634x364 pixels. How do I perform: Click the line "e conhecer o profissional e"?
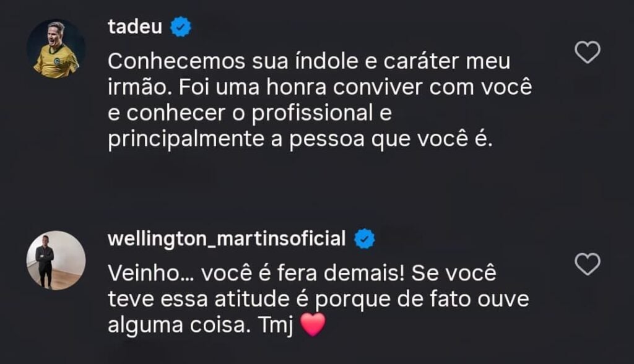[250, 114]
